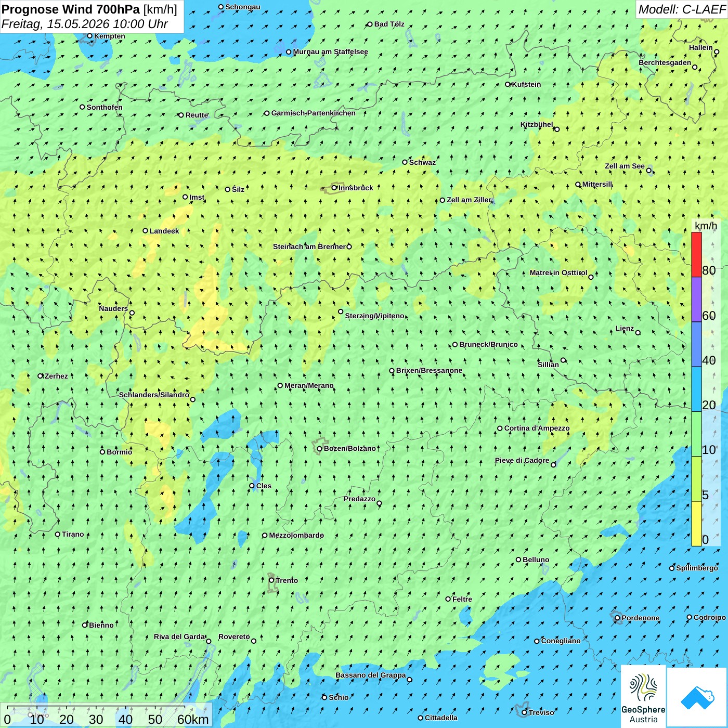The image size is (728, 728).
Task: Click the blue cloud logo icon
Action: [697, 697]
